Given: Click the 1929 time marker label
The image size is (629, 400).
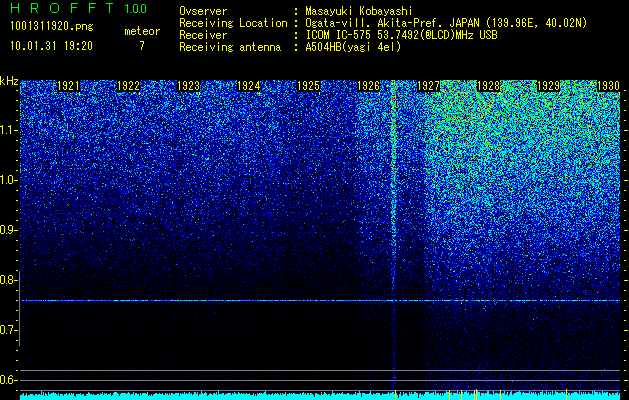Looking at the screenshot, I should (548, 86).
